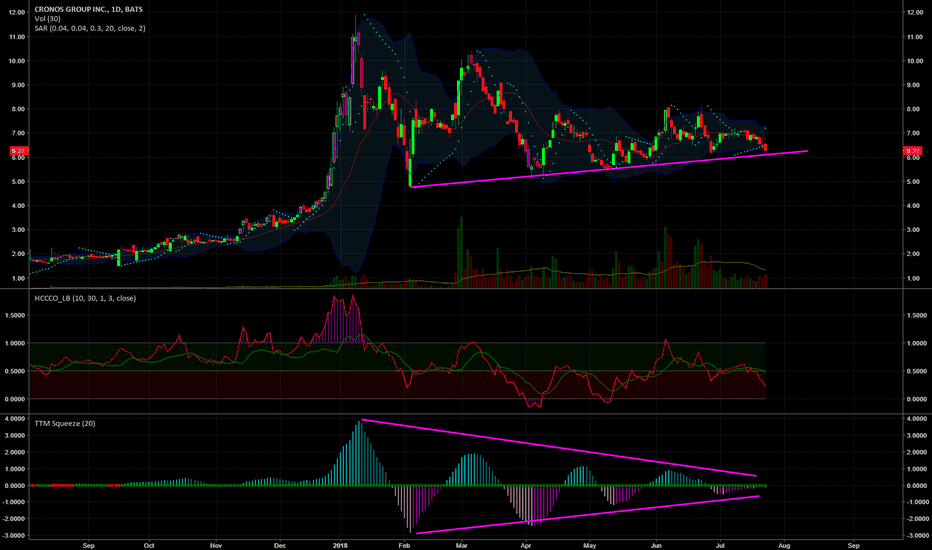This screenshot has height=550, width=932.
Task: Click -3.0000 on the right TTM Squeeze scale
Action: pos(917,536)
